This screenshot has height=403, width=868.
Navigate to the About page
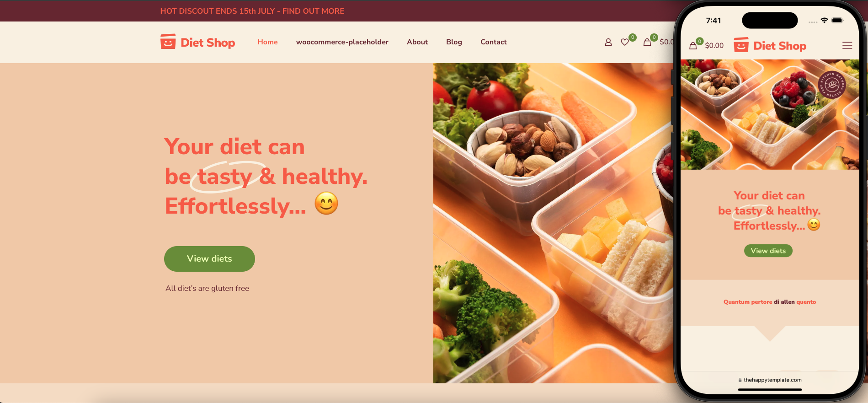(417, 42)
